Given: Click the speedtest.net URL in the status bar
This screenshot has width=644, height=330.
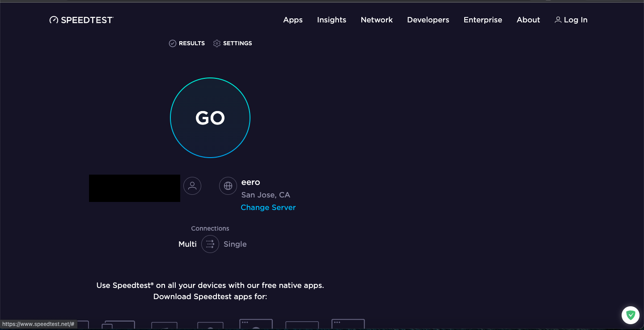Looking at the screenshot, I should pos(38,324).
